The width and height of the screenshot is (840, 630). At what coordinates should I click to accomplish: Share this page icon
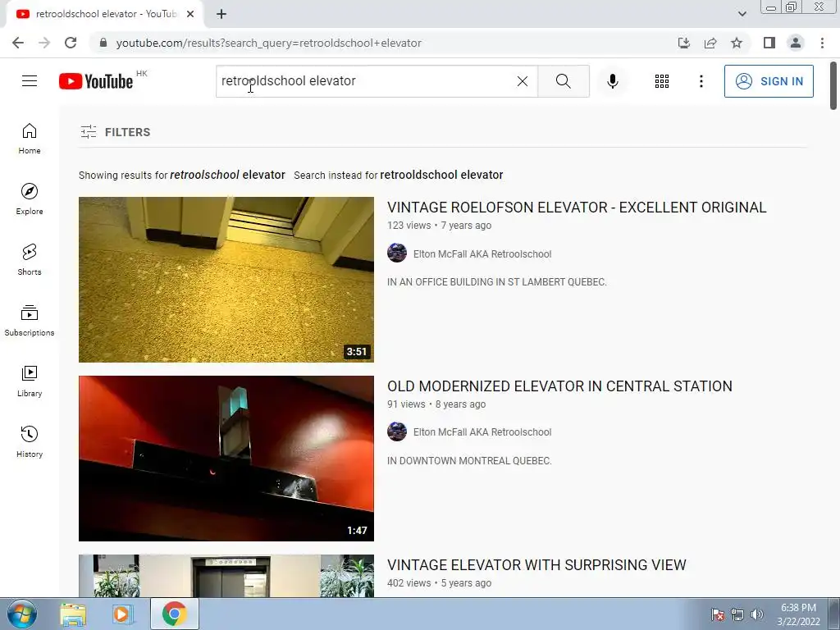pos(710,43)
